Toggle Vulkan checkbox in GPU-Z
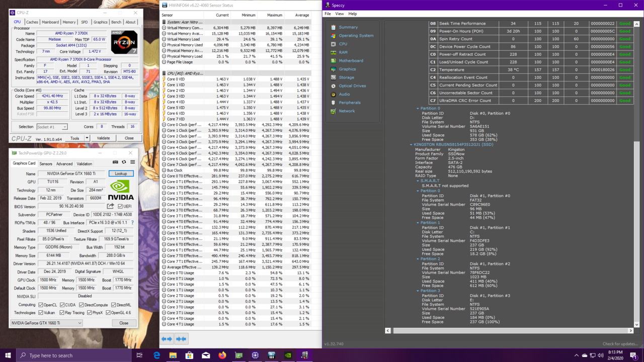This screenshot has width=644, height=362. click(x=41, y=313)
